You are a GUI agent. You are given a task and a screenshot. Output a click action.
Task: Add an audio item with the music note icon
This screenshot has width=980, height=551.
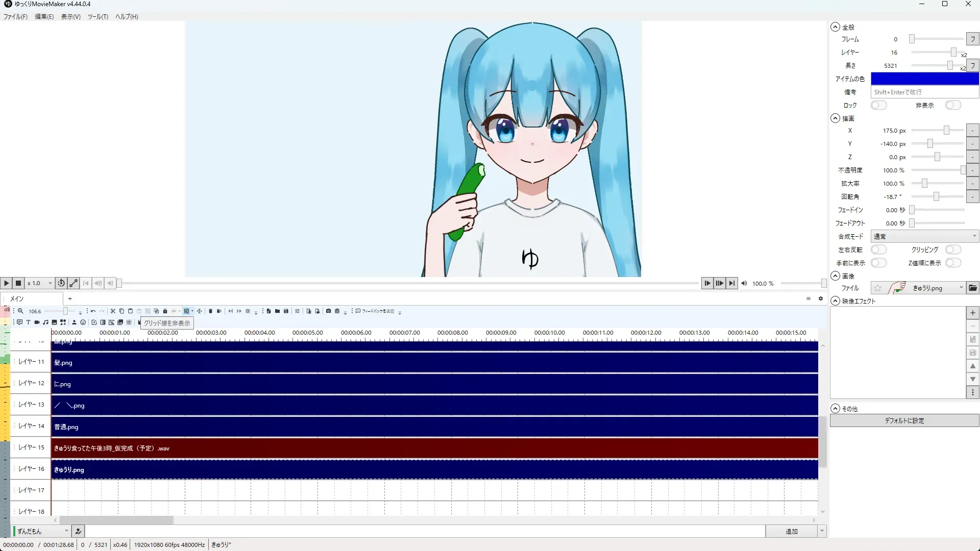pyautogui.click(x=45, y=322)
